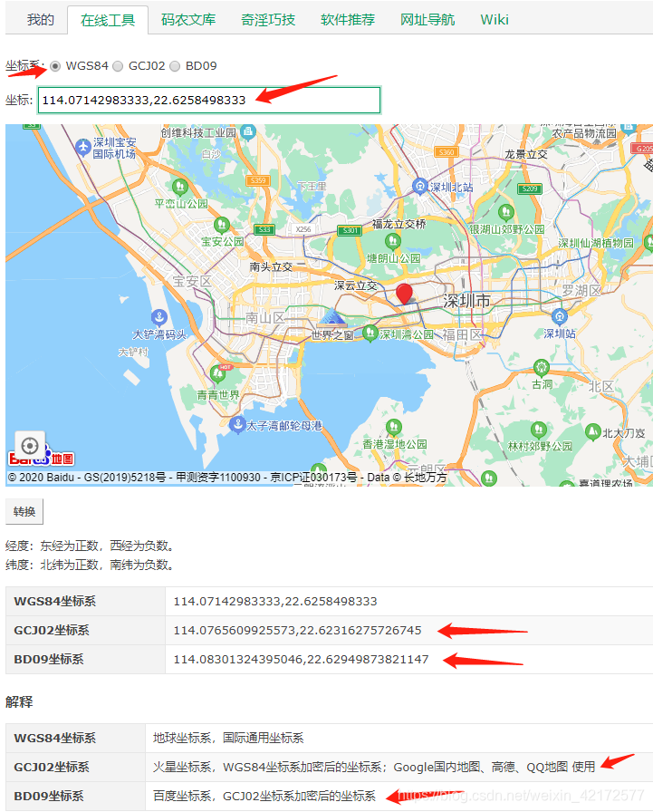Click the 北大刀岌 mountain icon
653x812 pixels.
pyautogui.click(x=592, y=432)
